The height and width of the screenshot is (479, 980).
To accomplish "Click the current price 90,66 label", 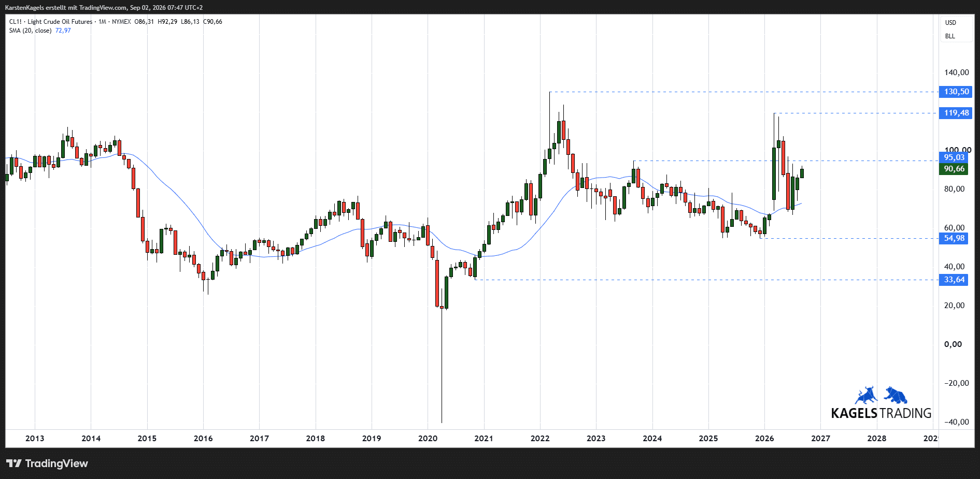I will [x=954, y=169].
